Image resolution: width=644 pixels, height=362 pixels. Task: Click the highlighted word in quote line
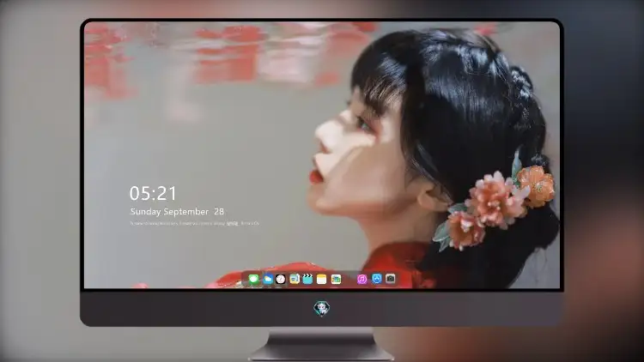(x=233, y=223)
